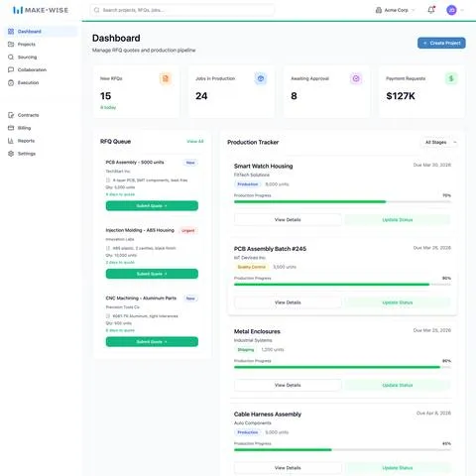Click the New RFQs 15 stat card
Image resolution: width=476 pixels, height=476 pixels.
[137, 91]
